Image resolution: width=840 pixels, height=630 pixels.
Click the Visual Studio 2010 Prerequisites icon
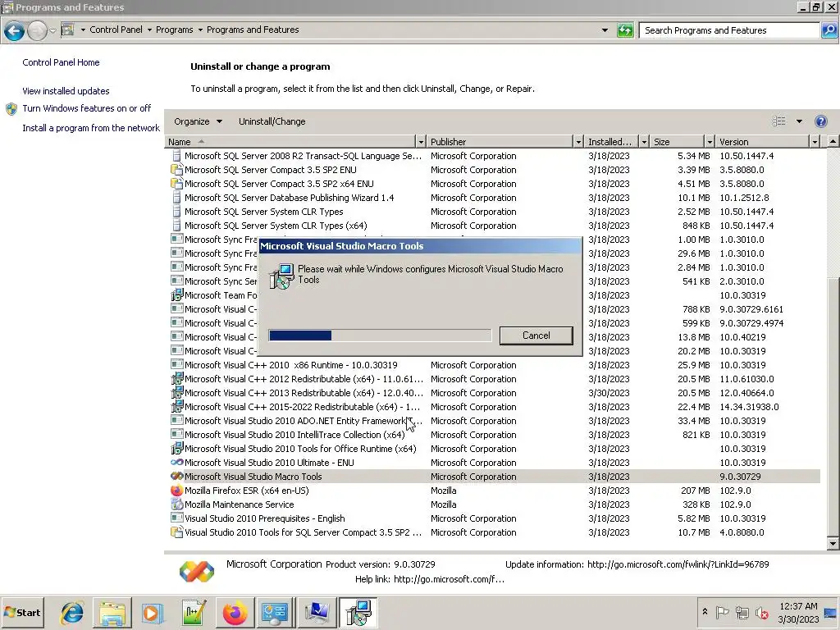tap(176, 518)
